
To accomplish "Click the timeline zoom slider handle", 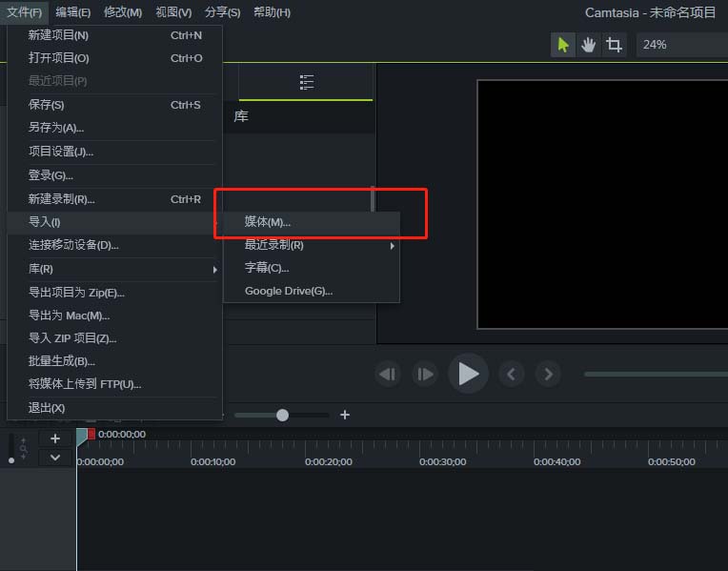I will [x=282, y=415].
